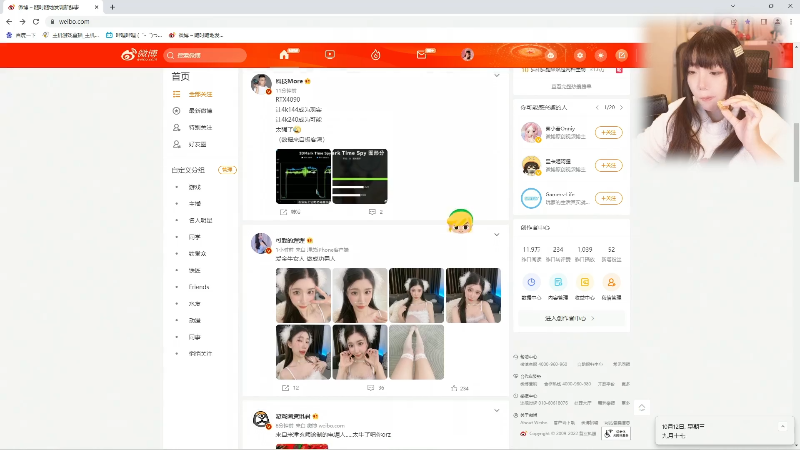
Task: Close the Weibo browser tab
Action: click(x=96, y=7)
